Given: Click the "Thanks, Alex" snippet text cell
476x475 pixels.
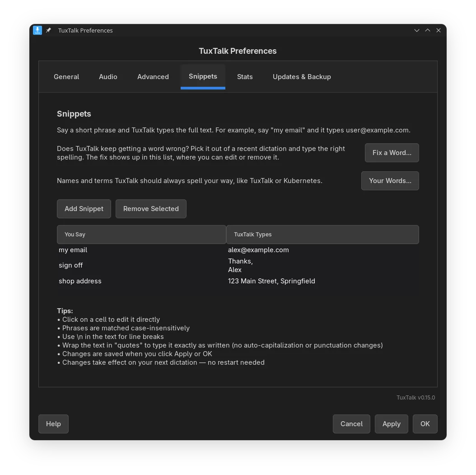Looking at the screenshot, I should (323, 265).
